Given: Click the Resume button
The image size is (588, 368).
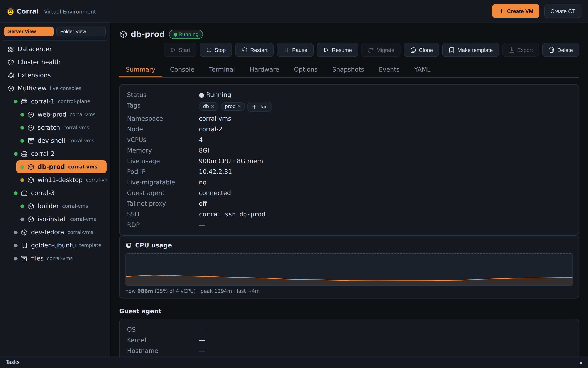Looking at the screenshot, I should [337, 50].
